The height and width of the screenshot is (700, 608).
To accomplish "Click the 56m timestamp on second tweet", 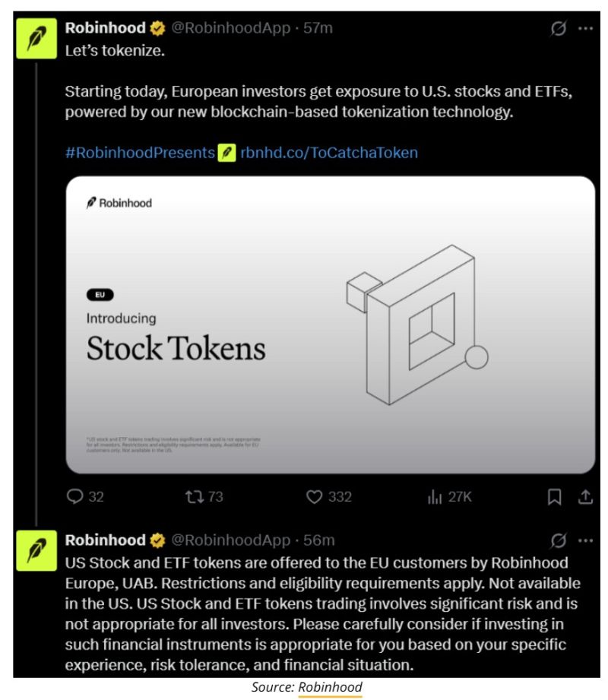I will 319,540.
